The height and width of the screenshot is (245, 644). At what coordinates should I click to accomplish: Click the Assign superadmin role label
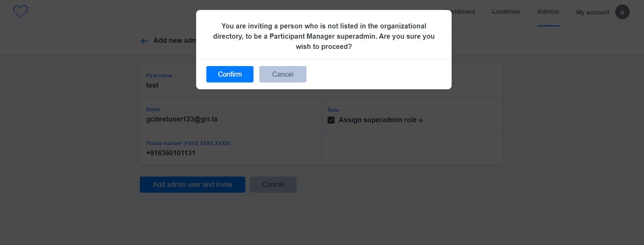point(377,120)
